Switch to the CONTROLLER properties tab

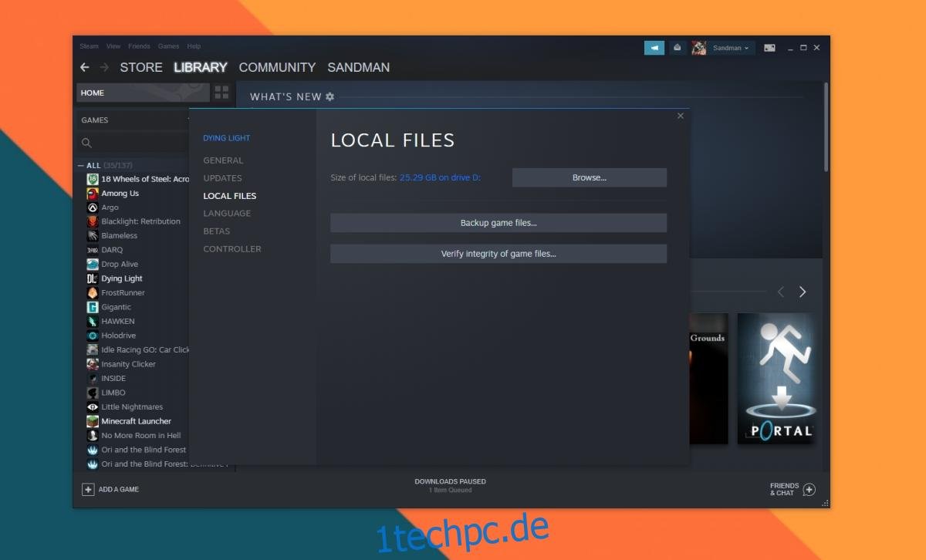[x=232, y=249]
